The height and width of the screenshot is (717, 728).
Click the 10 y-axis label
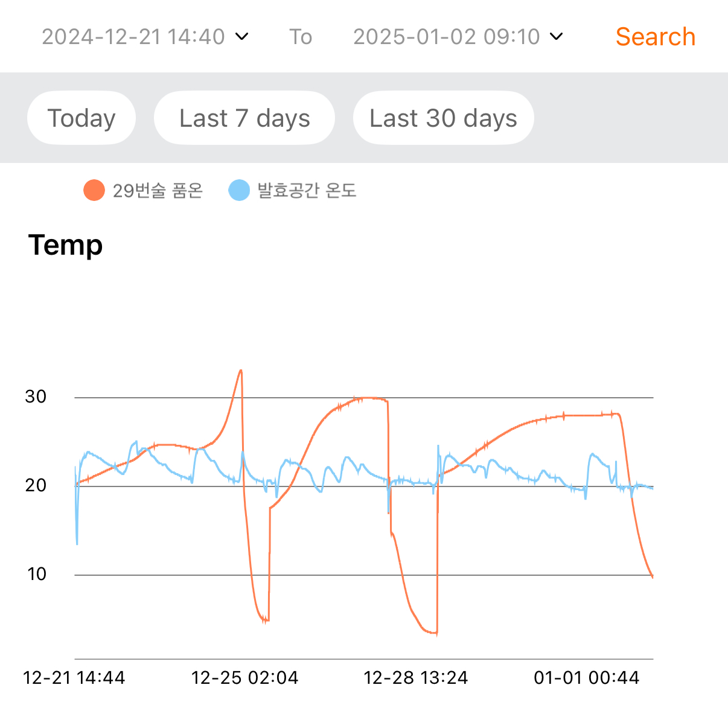point(36,574)
